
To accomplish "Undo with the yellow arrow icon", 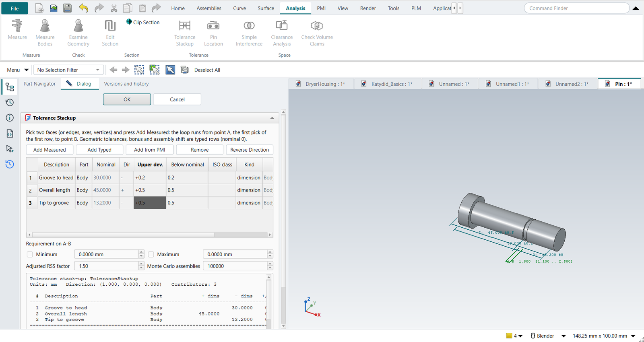I will 83,8.
